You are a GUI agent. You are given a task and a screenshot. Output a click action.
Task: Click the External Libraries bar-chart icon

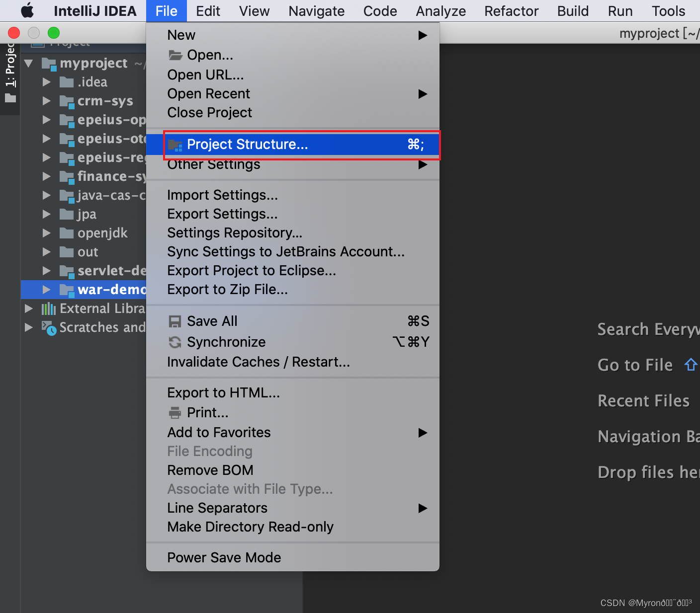point(48,309)
